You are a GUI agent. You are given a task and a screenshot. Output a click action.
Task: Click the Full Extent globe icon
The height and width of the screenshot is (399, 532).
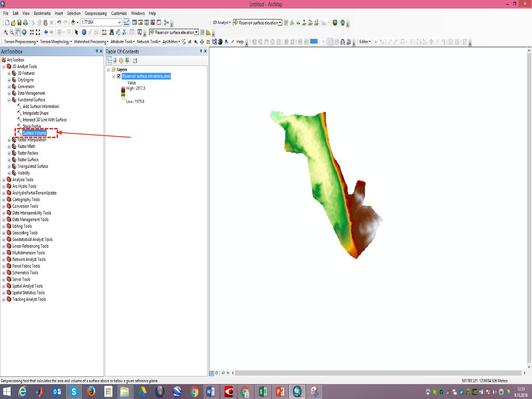24,32
